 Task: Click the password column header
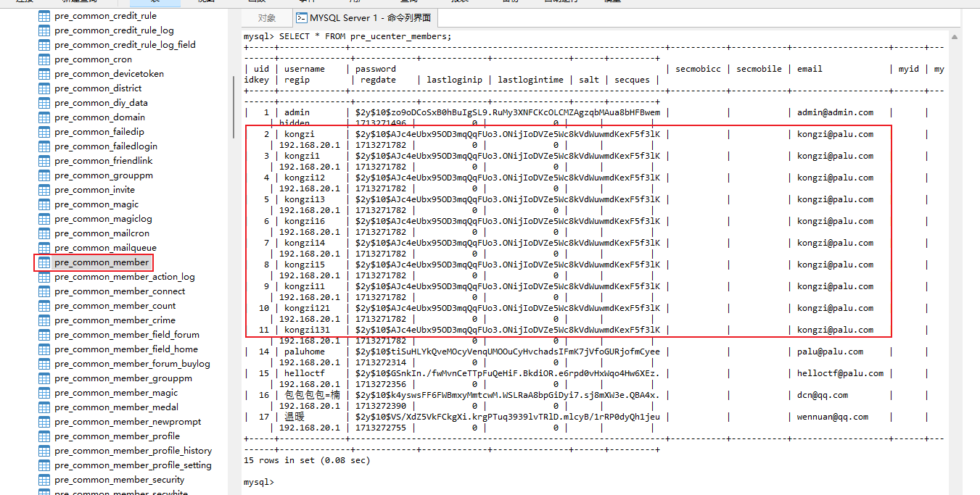click(376, 69)
